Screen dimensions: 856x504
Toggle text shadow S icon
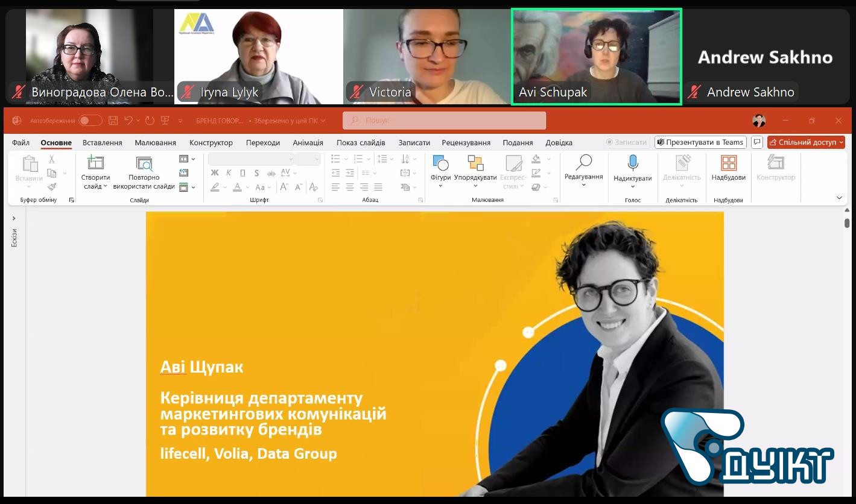256,173
